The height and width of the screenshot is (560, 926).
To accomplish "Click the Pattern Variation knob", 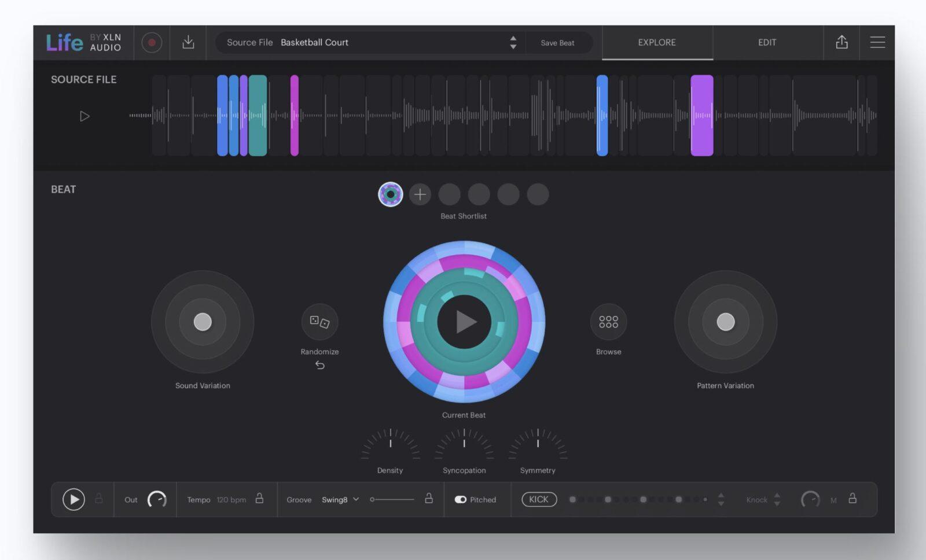I will pyautogui.click(x=726, y=322).
